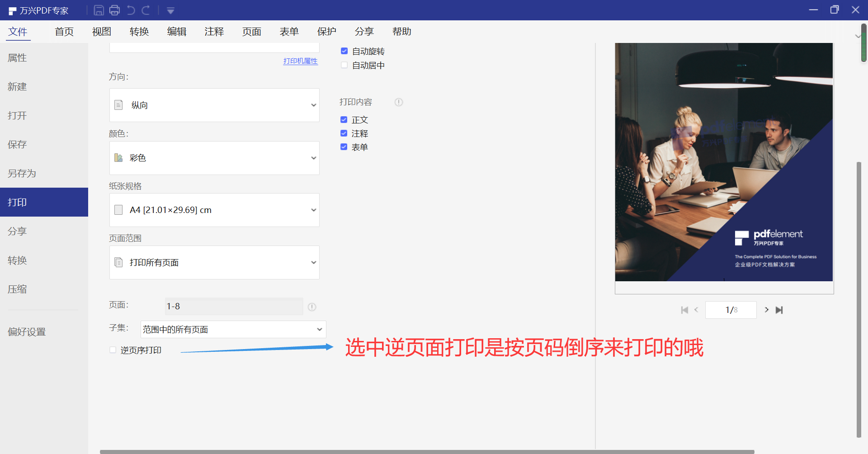Enable 自动居中 centering option
The image size is (868, 454).
click(x=344, y=65)
